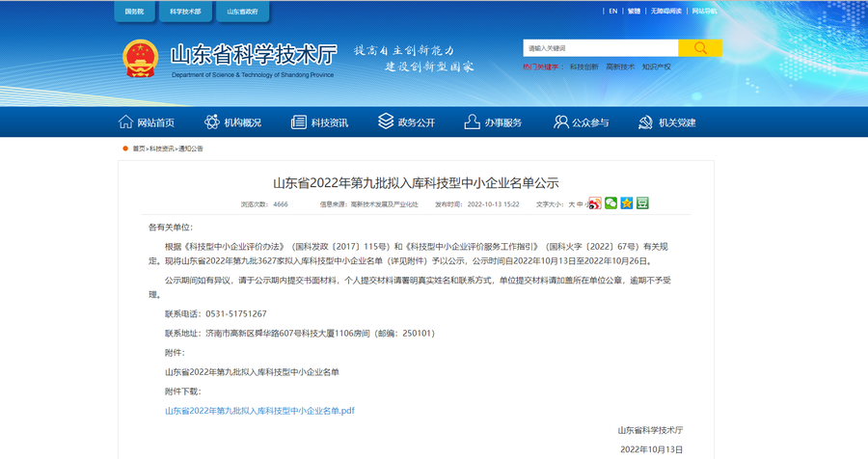Click the atom icon beside 机构概况
The width and height of the screenshot is (868, 459).
pos(212,121)
